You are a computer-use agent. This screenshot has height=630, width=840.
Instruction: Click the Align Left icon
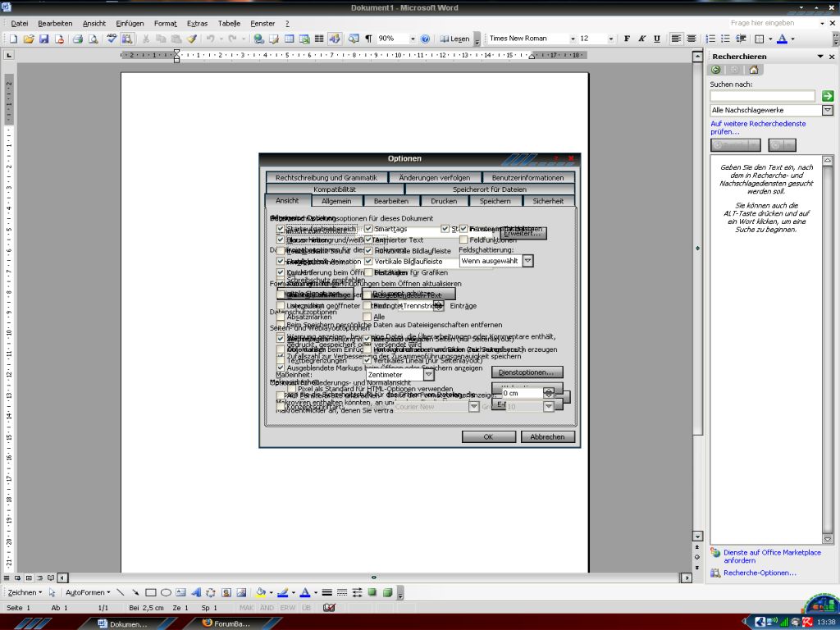pos(676,39)
